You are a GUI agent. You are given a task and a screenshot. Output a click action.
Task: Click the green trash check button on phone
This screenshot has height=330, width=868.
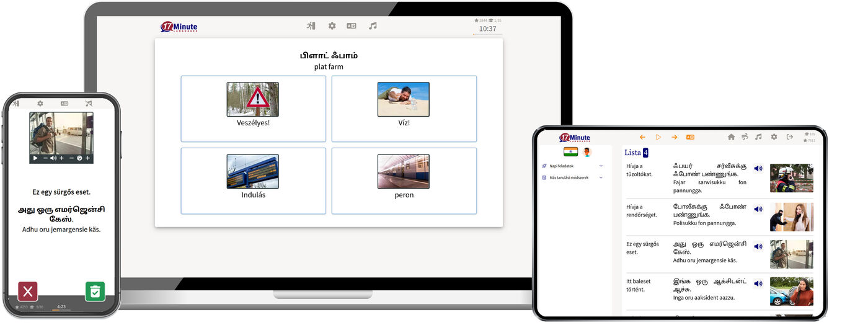[x=95, y=291]
